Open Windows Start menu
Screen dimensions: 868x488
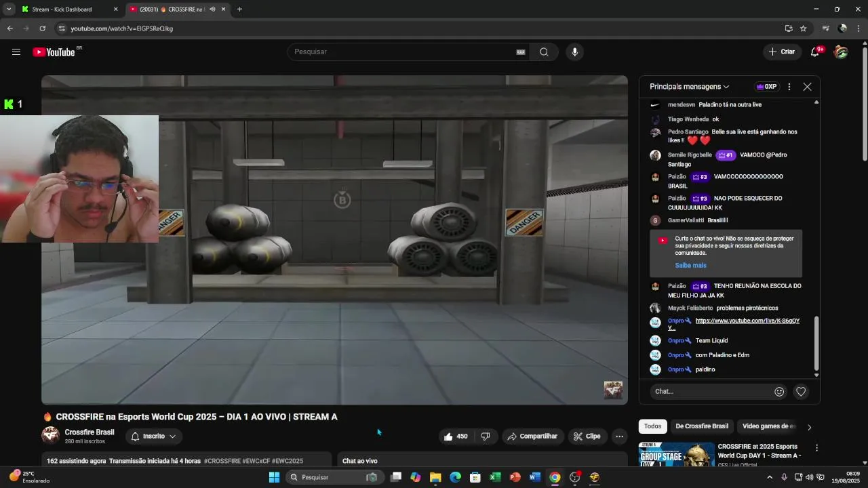coord(274,477)
